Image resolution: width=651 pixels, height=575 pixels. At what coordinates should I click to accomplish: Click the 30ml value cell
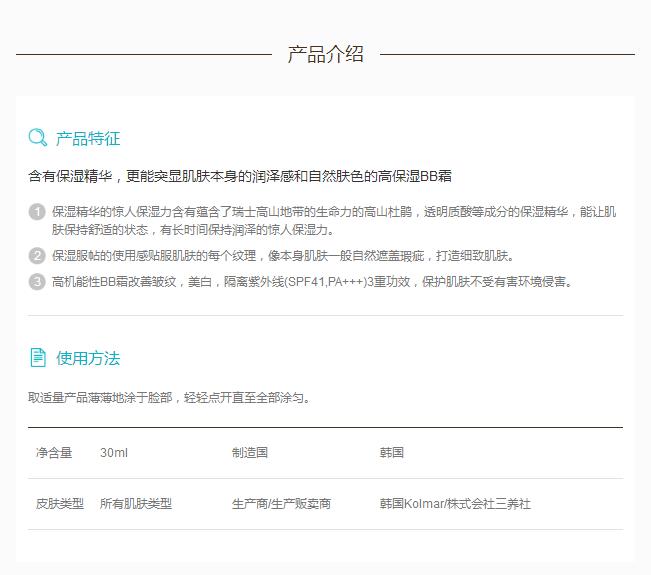(114, 453)
